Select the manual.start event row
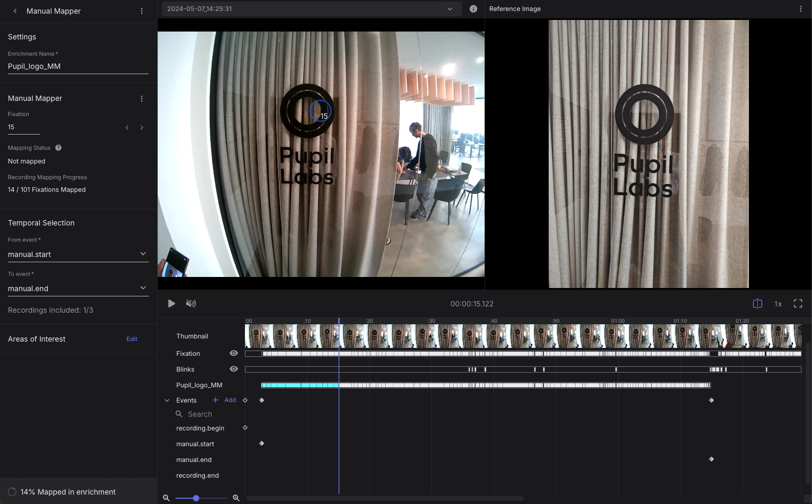The image size is (812, 504). [x=195, y=444]
